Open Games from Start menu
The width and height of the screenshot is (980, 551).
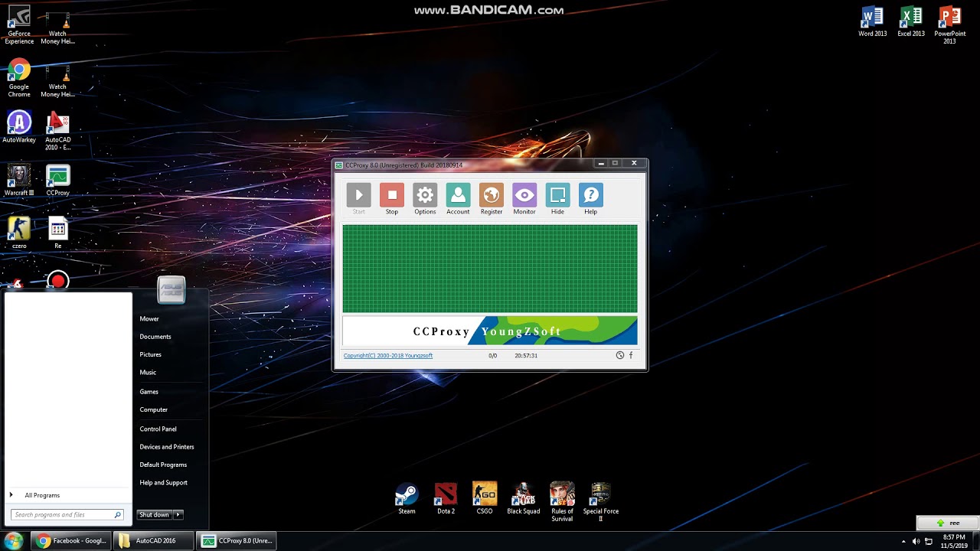[149, 392]
